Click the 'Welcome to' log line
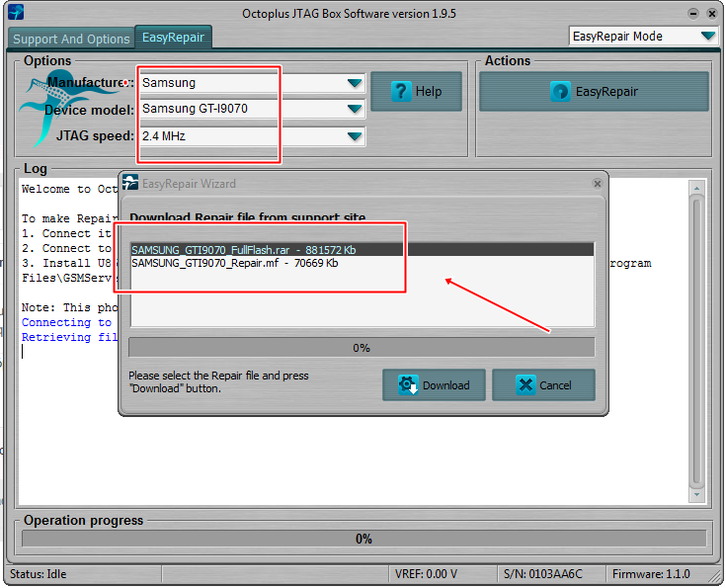The image size is (726, 588). point(69,189)
